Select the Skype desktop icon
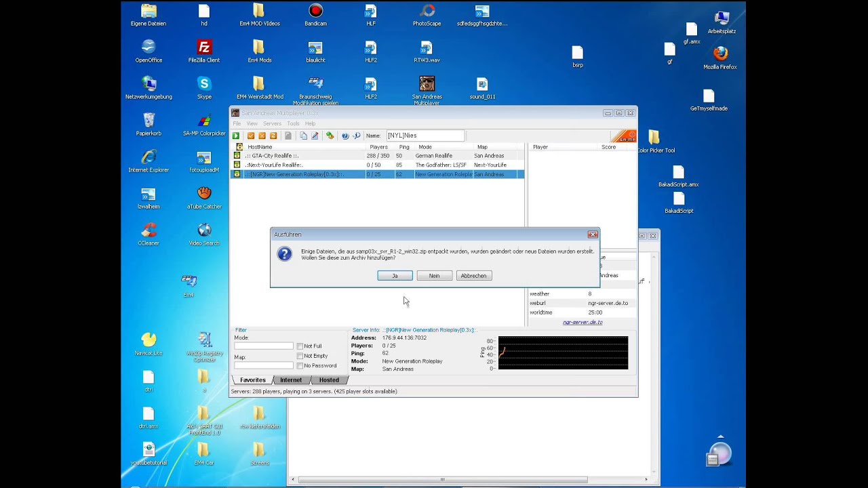 204,88
